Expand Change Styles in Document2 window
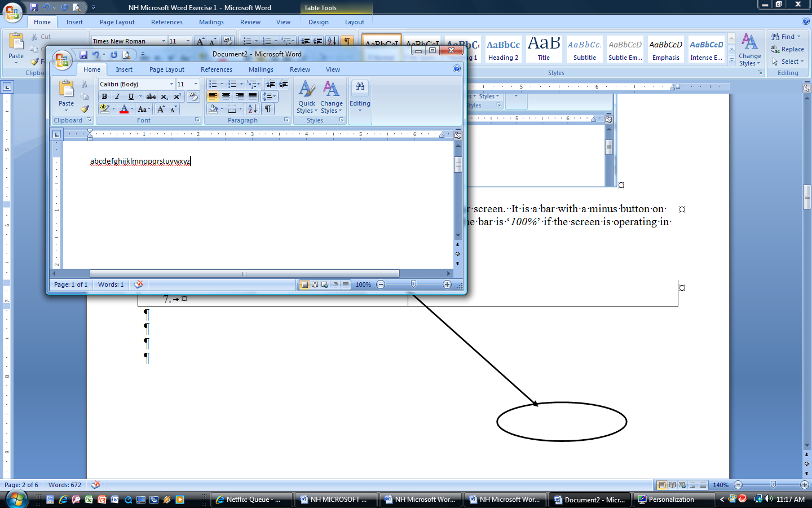This screenshot has height=508, width=812. coord(332,97)
